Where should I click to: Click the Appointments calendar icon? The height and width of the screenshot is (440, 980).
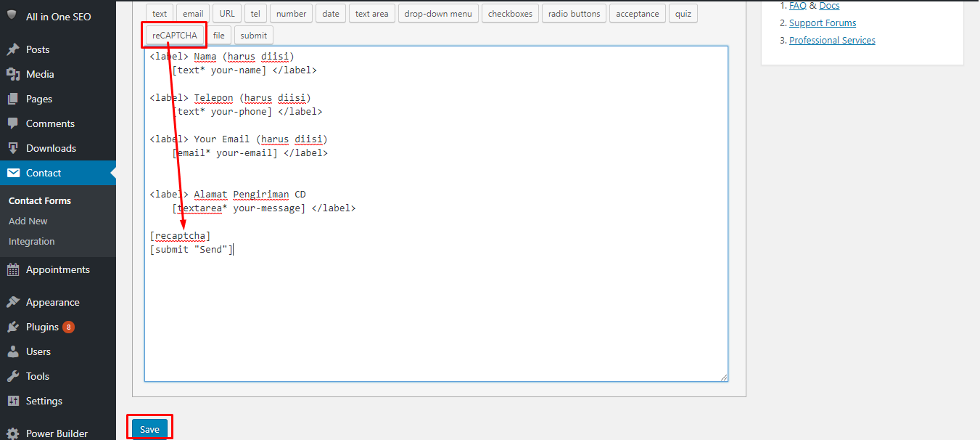click(13, 270)
